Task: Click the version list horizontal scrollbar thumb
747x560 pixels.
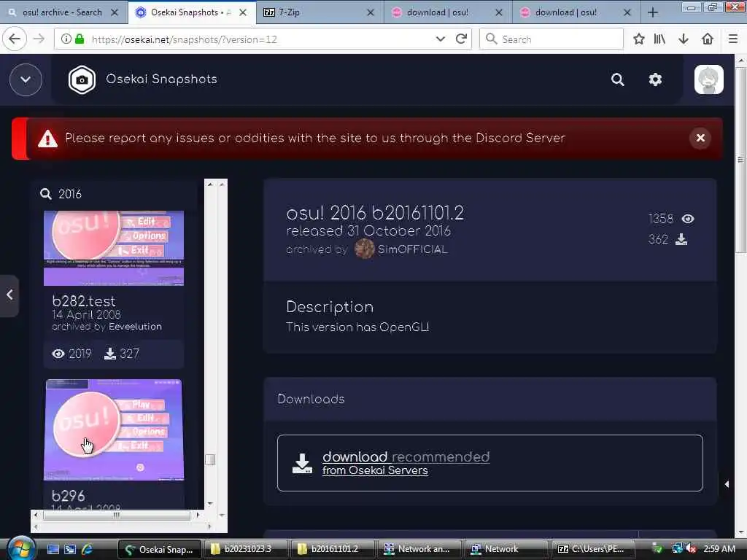Action: pyautogui.click(x=116, y=515)
